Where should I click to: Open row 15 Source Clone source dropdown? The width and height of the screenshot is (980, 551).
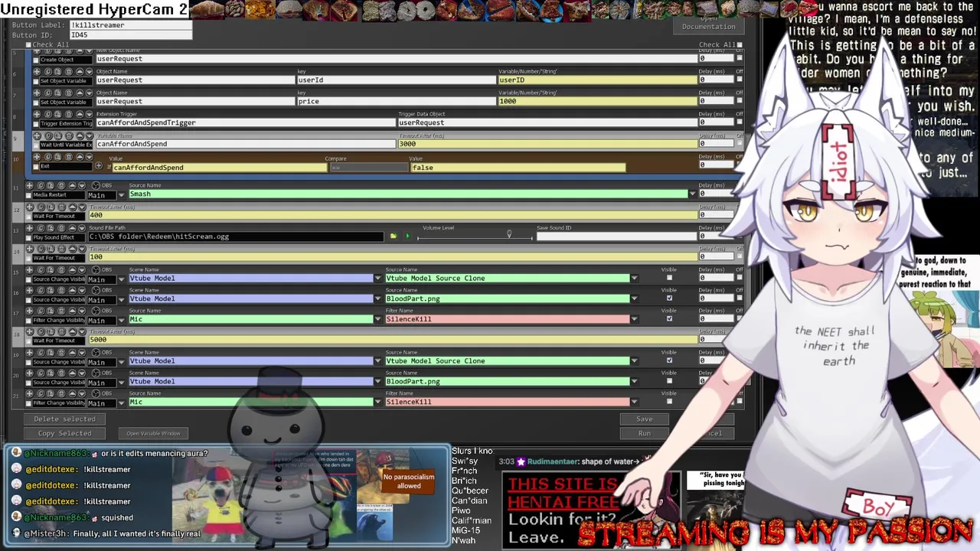coord(634,279)
